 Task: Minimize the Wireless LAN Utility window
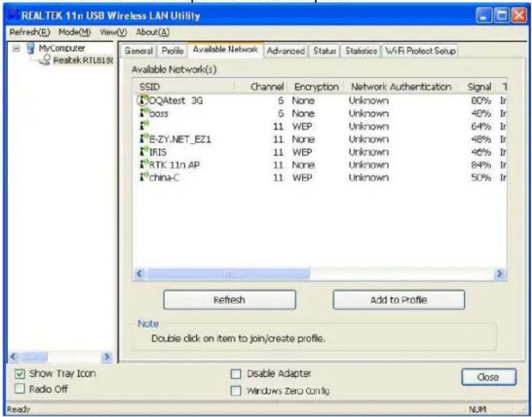[x=484, y=16]
